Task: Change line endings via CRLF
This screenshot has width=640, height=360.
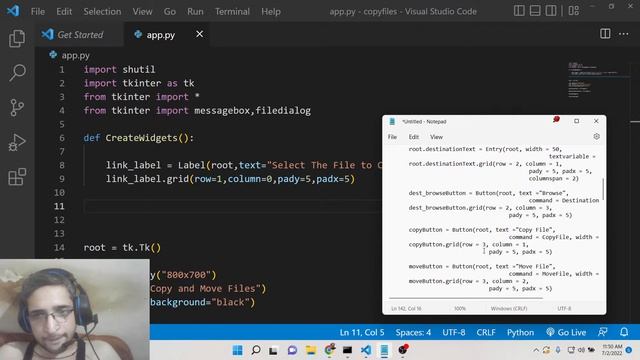Action: pyautogui.click(x=486, y=332)
